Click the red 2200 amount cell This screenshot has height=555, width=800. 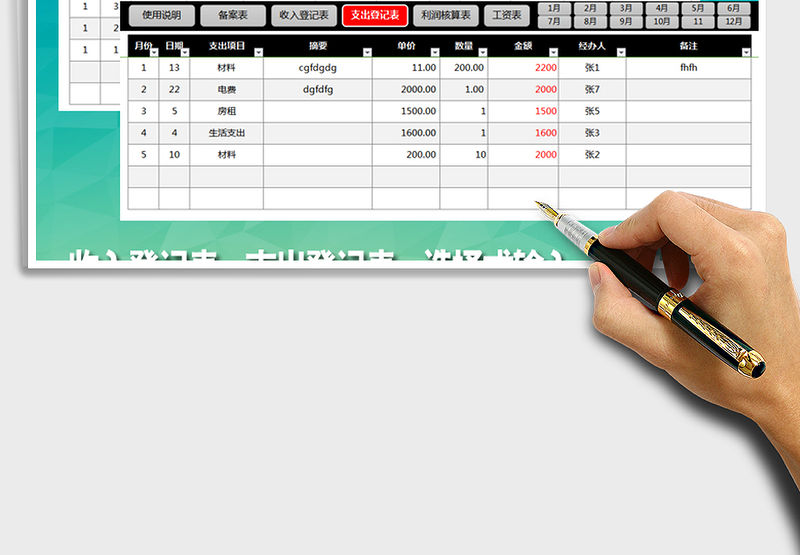[x=523, y=68]
